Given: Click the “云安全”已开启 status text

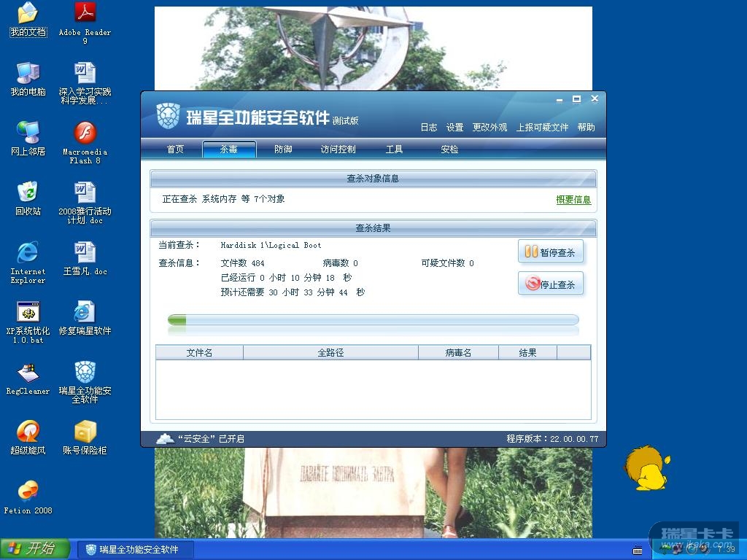Looking at the screenshot, I should [211, 438].
